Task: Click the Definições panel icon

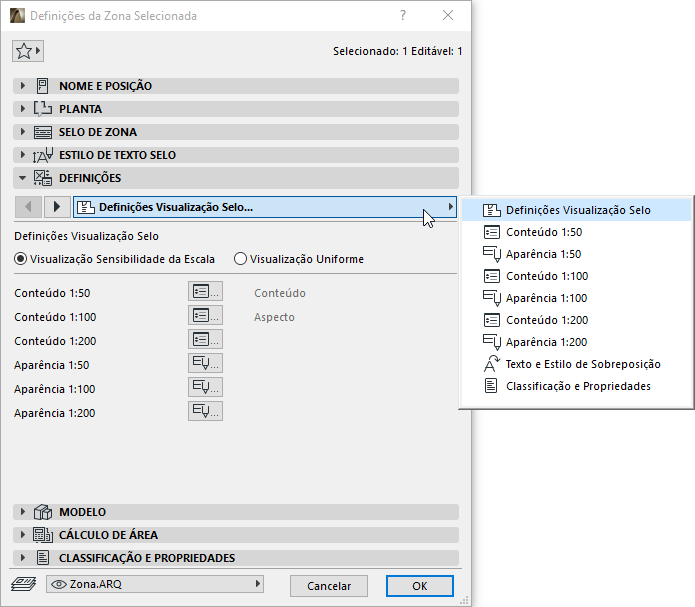Action: pos(43,178)
